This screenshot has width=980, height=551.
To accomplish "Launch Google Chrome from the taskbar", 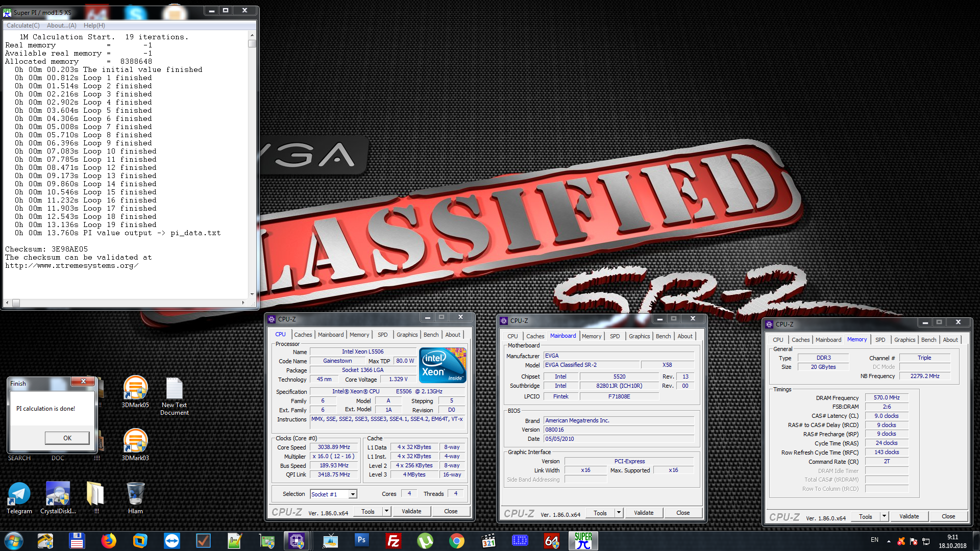I will tap(457, 541).
